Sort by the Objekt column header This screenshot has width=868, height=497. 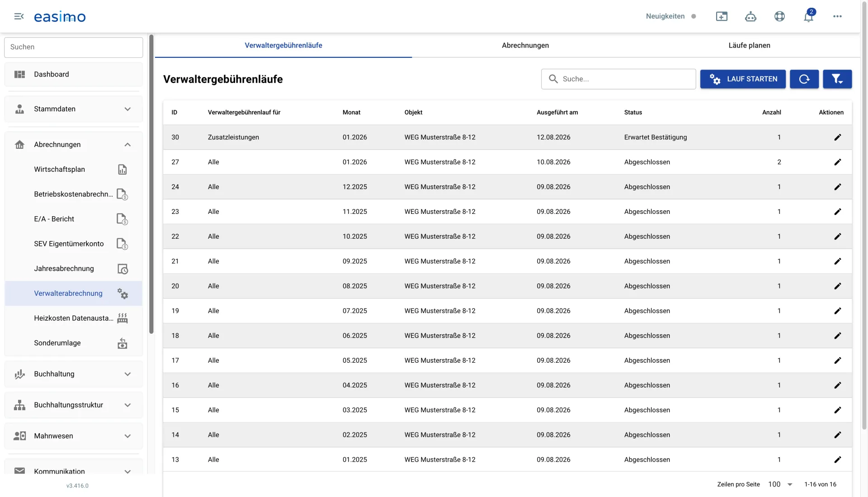click(x=413, y=112)
